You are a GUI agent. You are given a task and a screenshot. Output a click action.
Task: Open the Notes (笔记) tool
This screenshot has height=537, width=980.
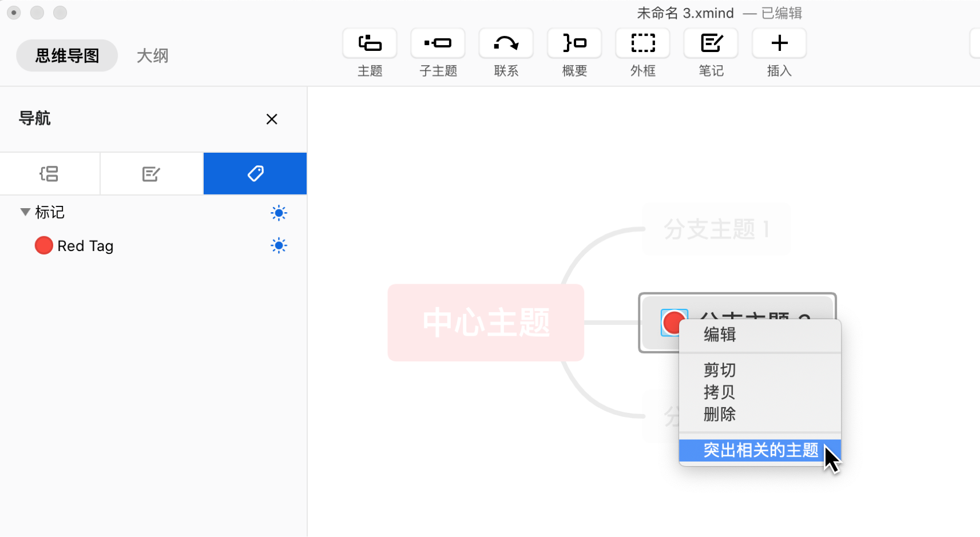tap(711, 43)
